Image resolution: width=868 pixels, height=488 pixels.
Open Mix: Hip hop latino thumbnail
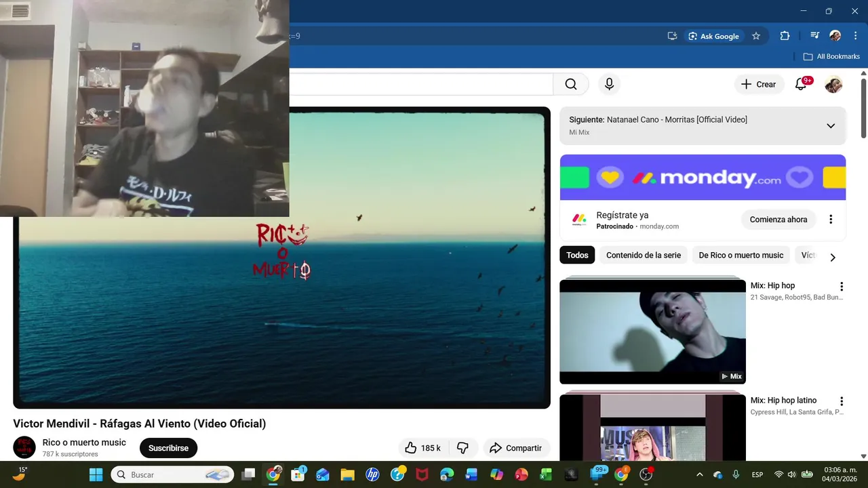click(x=652, y=427)
